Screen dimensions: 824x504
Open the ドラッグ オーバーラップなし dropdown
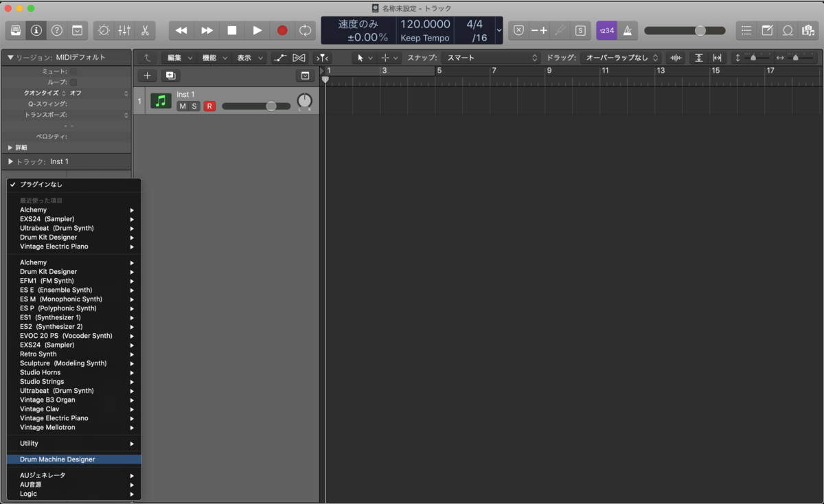(621, 58)
